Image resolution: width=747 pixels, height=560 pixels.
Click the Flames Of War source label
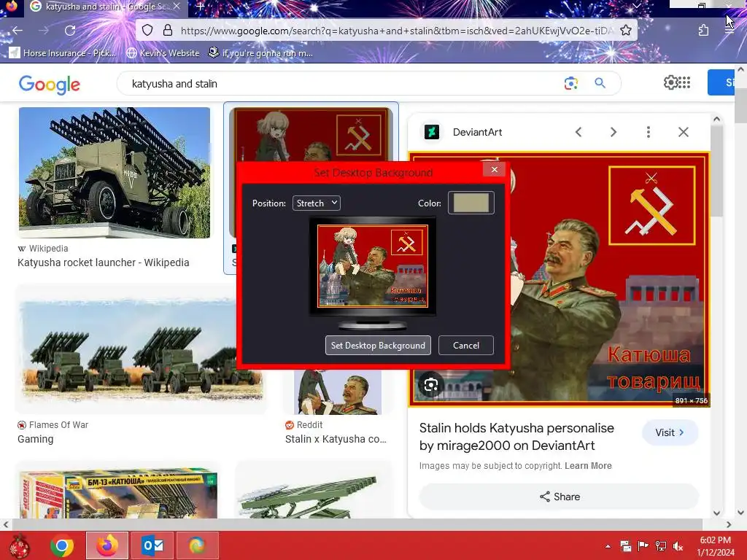(x=58, y=425)
